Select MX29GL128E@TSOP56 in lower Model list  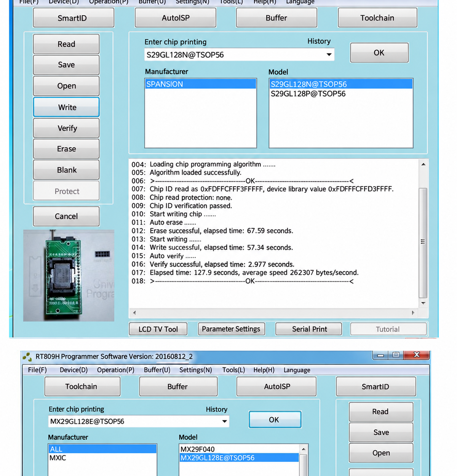[239, 458]
